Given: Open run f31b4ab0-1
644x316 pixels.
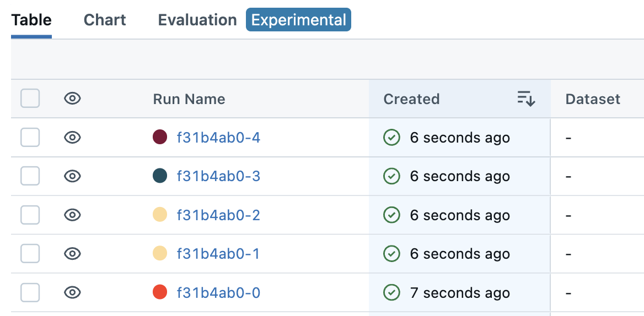Looking at the screenshot, I should (218, 254).
